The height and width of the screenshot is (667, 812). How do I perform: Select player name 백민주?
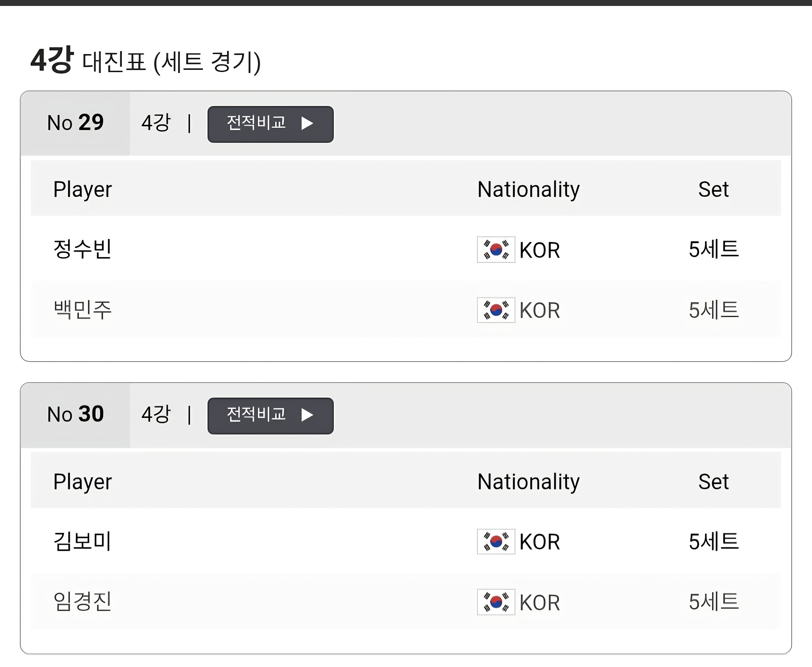pyautogui.click(x=82, y=310)
